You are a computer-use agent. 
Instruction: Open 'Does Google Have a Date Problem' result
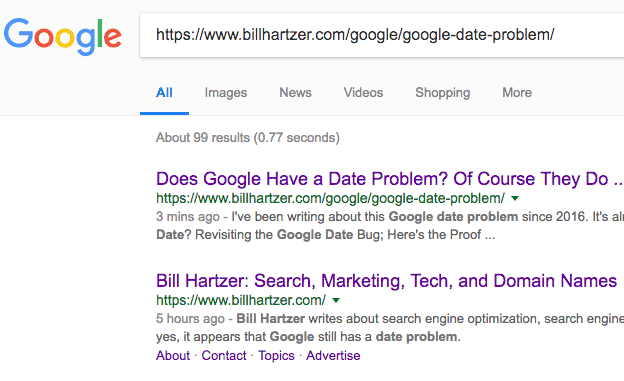click(x=389, y=179)
